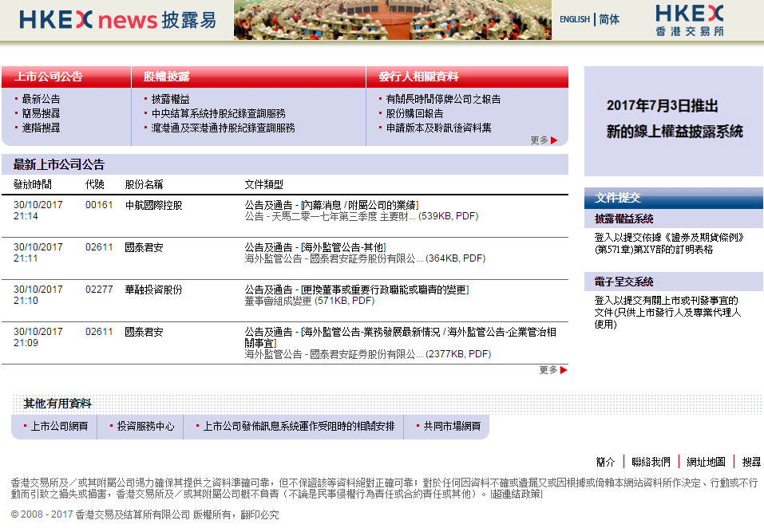Open 網址地圖 footer link
764x532 pixels.
[x=706, y=462]
